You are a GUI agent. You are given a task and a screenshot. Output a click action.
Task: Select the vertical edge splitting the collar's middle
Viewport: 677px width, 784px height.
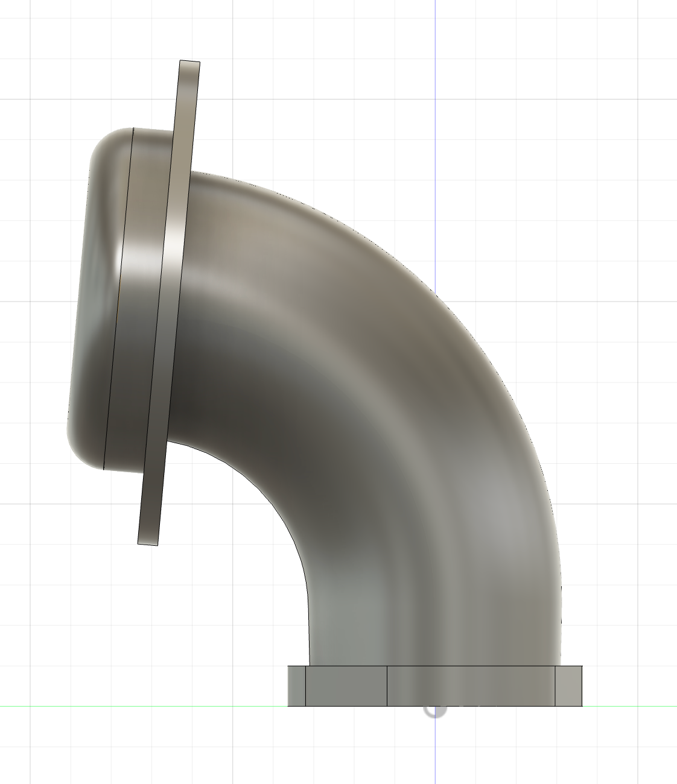(x=387, y=686)
